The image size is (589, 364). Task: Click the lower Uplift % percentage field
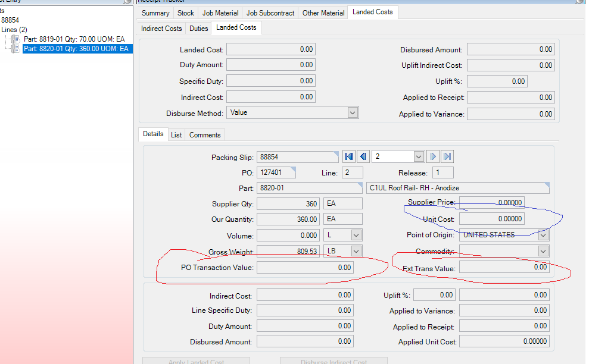pos(435,295)
